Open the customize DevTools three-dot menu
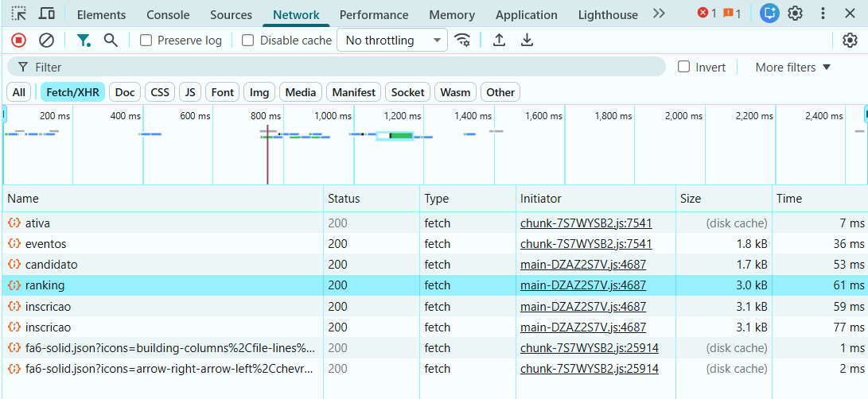868x399 pixels. point(823,14)
